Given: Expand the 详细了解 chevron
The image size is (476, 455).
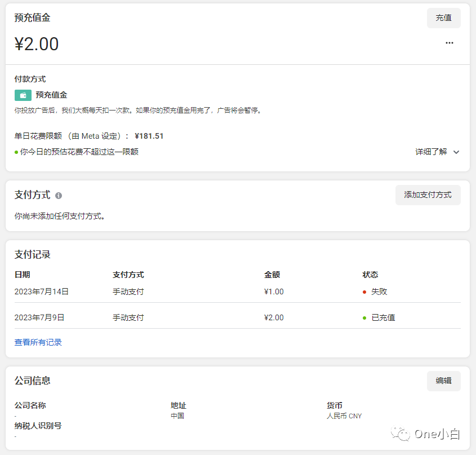Looking at the screenshot, I should tap(456, 152).
